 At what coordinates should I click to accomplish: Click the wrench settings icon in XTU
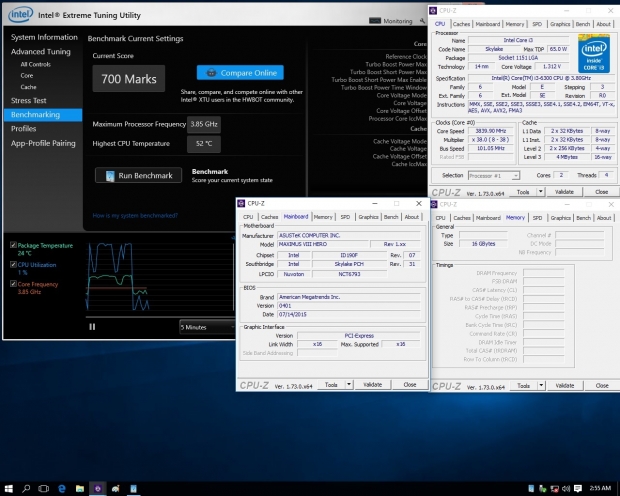point(422,21)
